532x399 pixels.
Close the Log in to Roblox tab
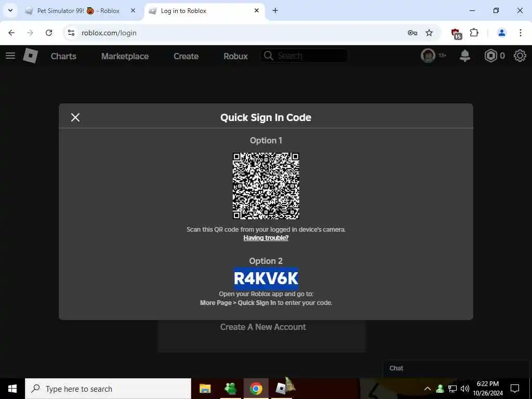point(257,10)
